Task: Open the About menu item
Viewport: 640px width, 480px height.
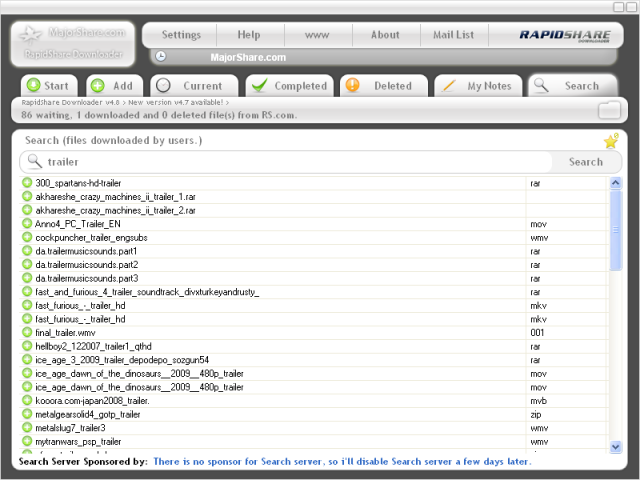Action: coord(385,35)
